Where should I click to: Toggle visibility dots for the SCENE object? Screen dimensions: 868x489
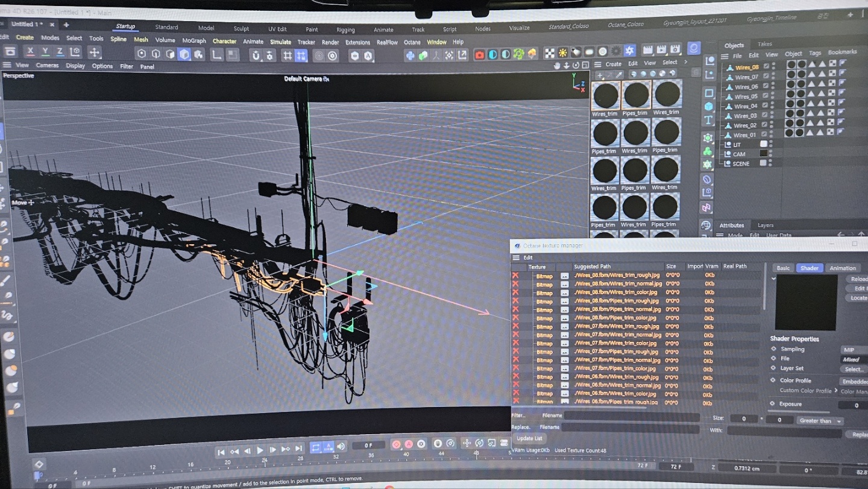(x=771, y=163)
